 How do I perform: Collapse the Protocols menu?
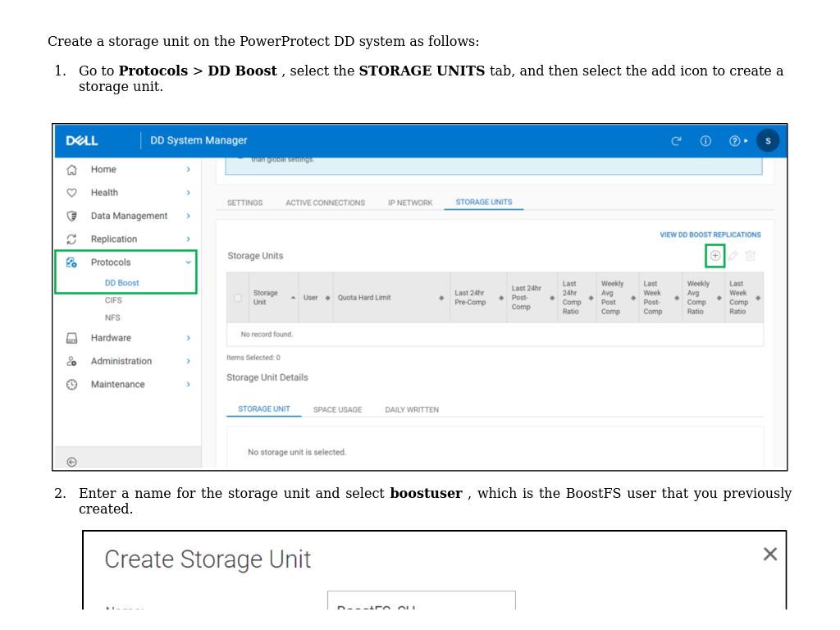pos(188,262)
